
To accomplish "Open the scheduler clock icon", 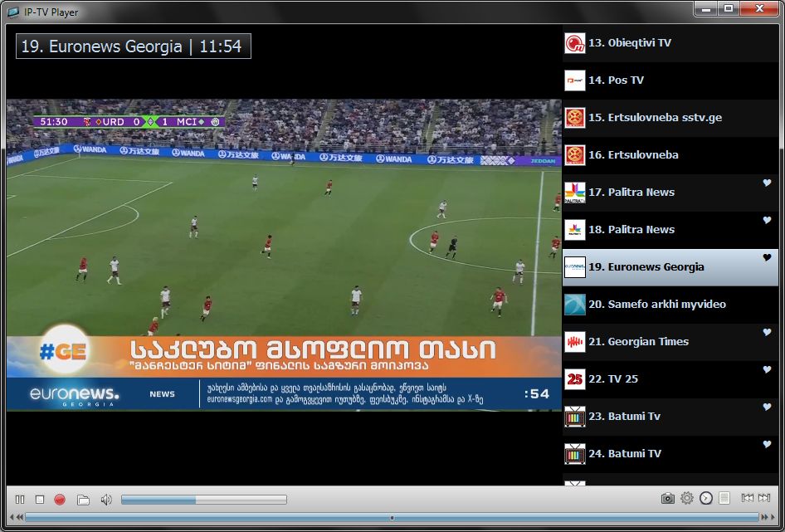I will pos(706,498).
